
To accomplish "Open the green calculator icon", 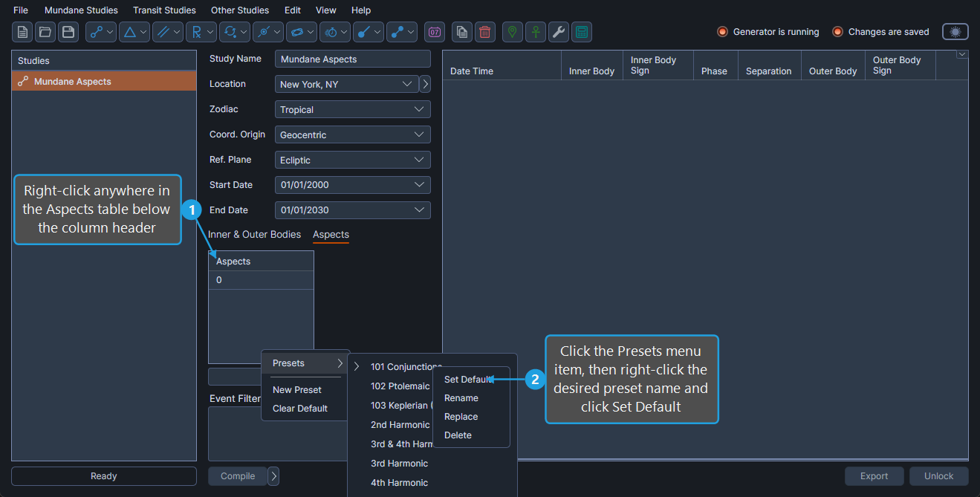I will 582,32.
